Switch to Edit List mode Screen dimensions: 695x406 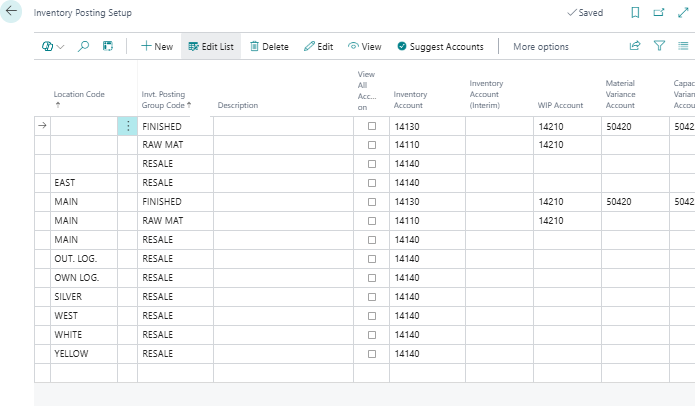pos(210,47)
